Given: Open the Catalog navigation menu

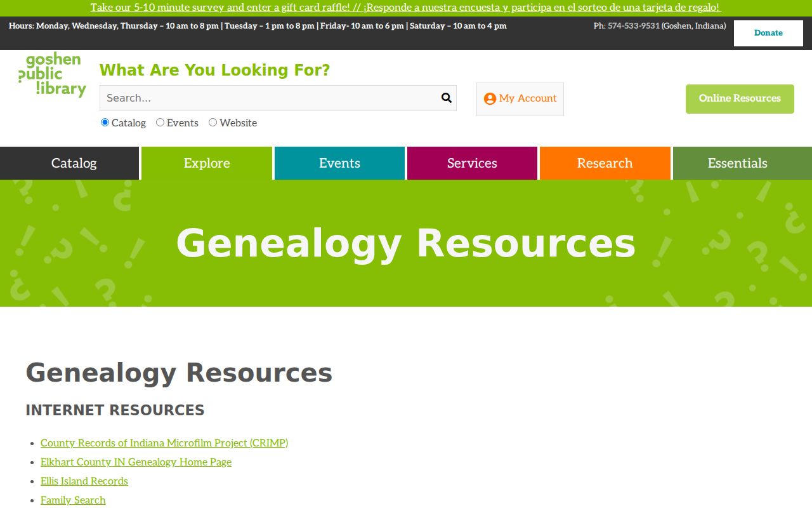Looking at the screenshot, I should (x=69, y=163).
